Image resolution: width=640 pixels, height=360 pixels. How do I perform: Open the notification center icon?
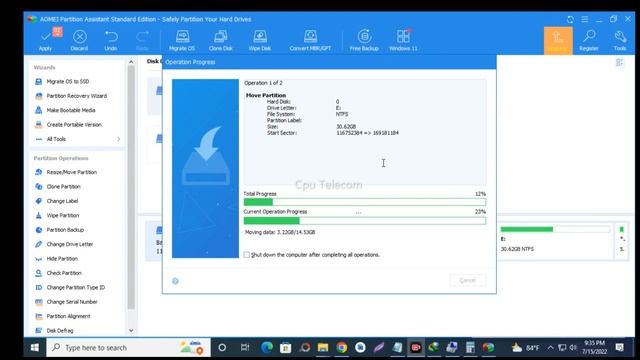[x=620, y=348]
